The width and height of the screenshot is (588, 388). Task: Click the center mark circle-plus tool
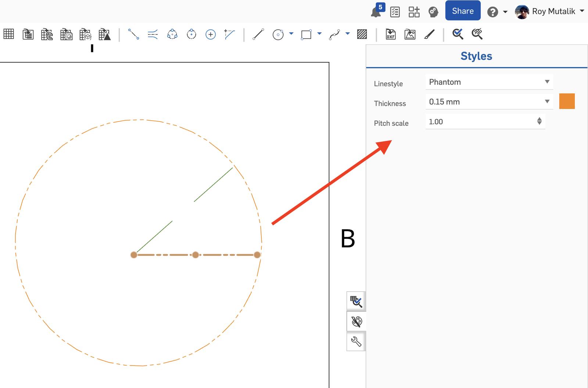pyautogui.click(x=211, y=35)
